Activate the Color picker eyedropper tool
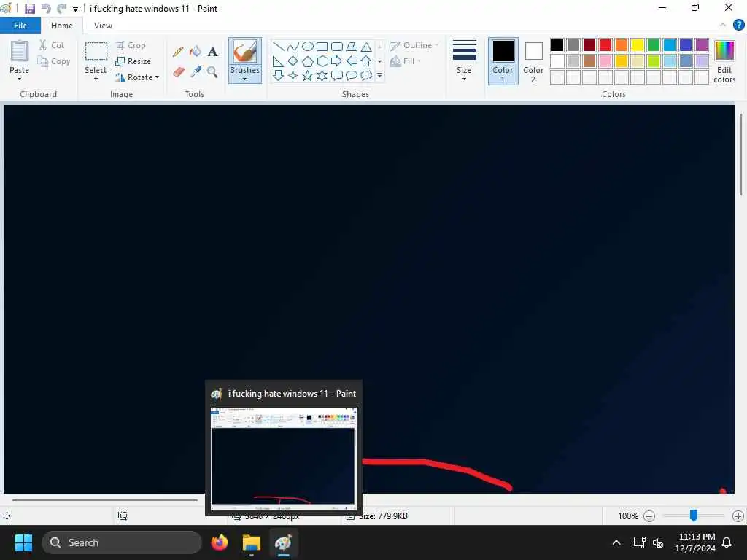 point(196,72)
